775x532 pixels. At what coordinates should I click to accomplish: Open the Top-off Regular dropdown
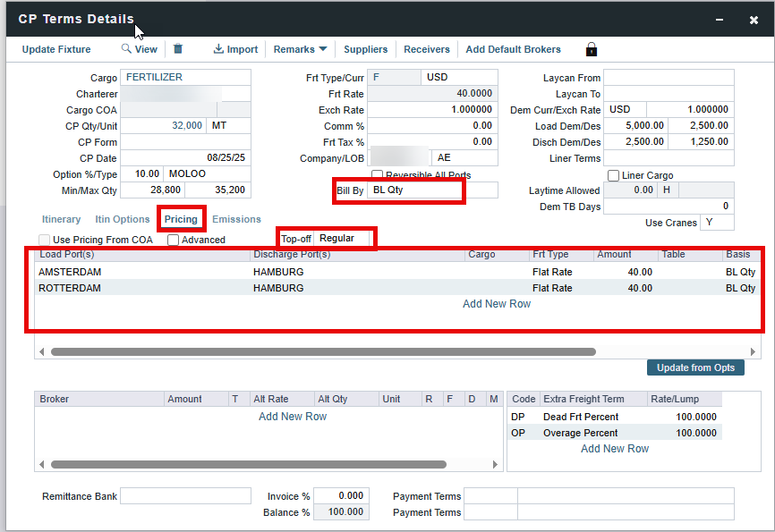pos(344,238)
